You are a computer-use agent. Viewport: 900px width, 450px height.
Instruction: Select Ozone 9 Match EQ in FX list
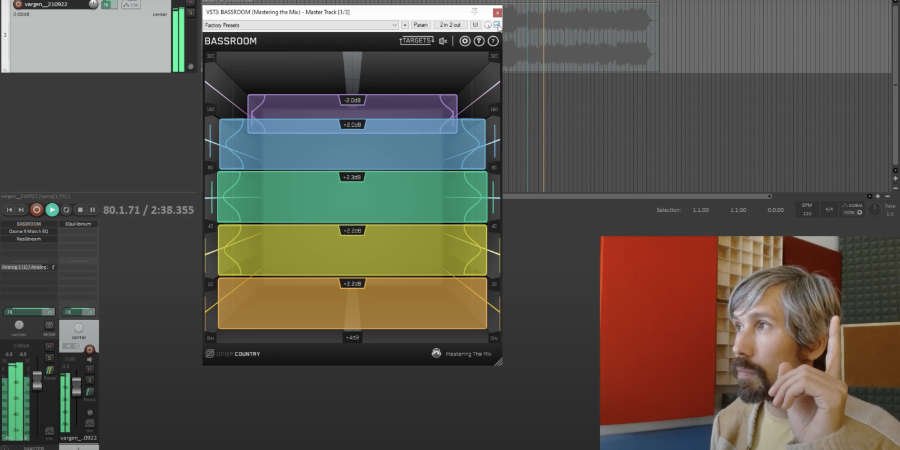(x=29, y=231)
